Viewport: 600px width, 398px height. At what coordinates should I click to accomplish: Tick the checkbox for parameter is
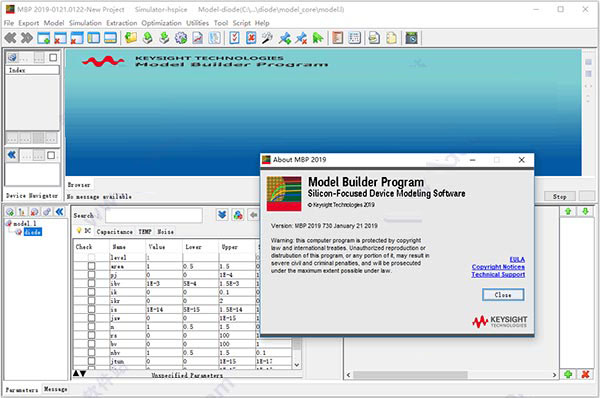point(91,309)
